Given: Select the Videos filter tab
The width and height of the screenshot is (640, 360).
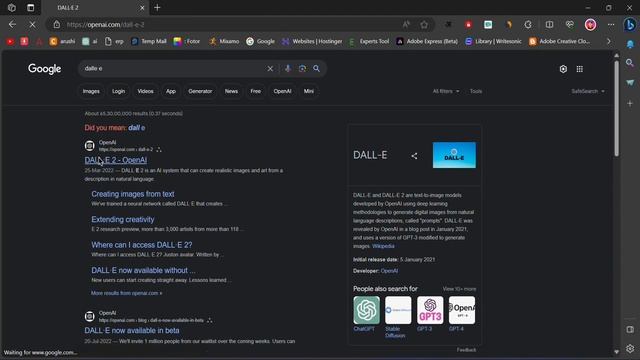Looking at the screenshot, I should pyautogui.click(x=145, y=91).
